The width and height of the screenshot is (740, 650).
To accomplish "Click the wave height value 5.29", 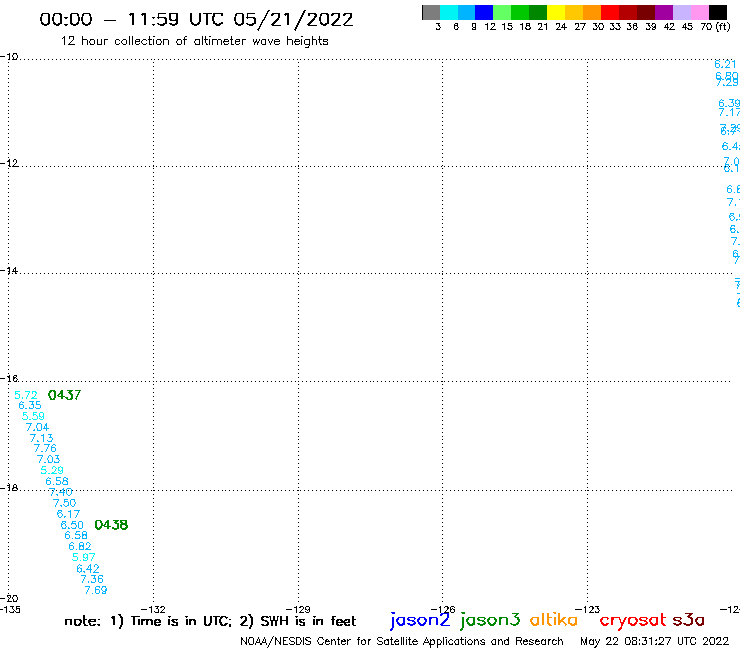I will tap(52, 470).
